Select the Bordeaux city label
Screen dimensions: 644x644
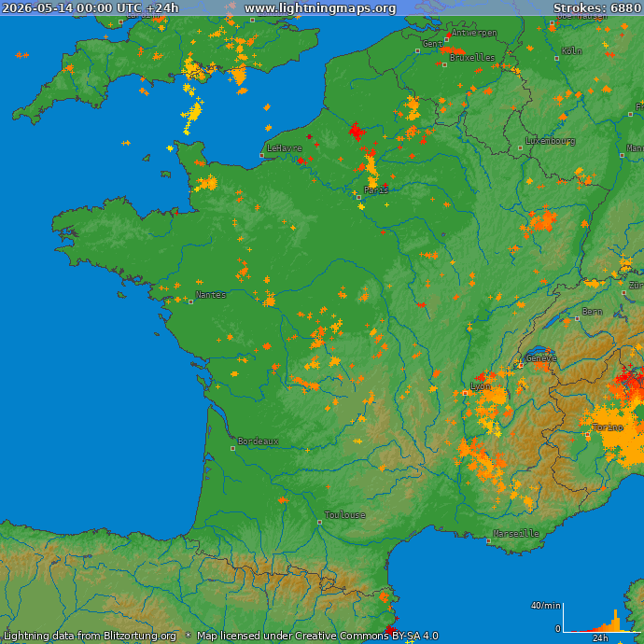(258, 441)
